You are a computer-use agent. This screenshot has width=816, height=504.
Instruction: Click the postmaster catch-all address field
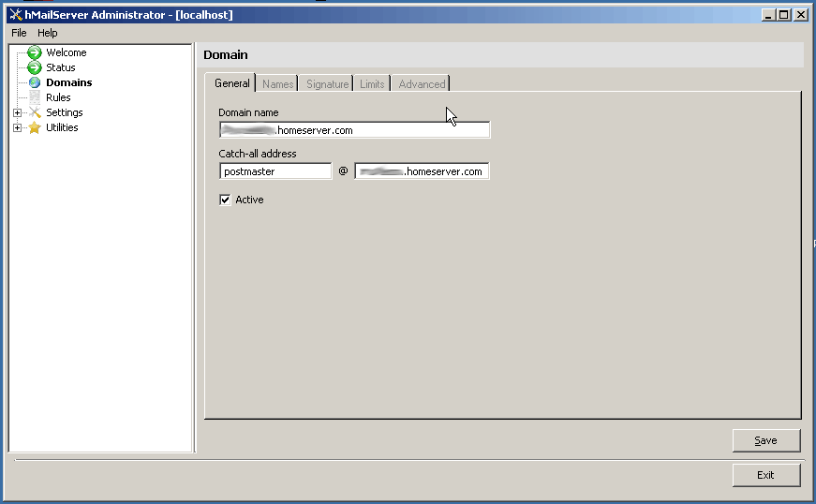click(275, 171)
